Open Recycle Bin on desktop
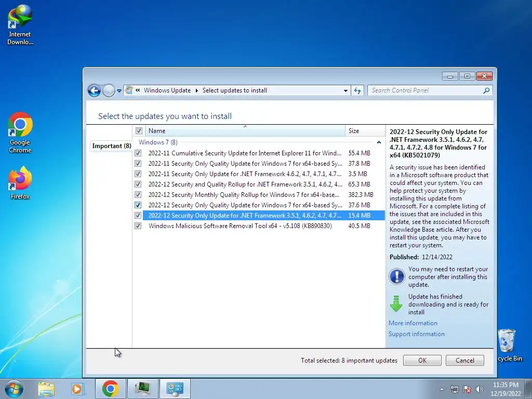532x399 pixels. pyautogui.click(x=509, y=345)
